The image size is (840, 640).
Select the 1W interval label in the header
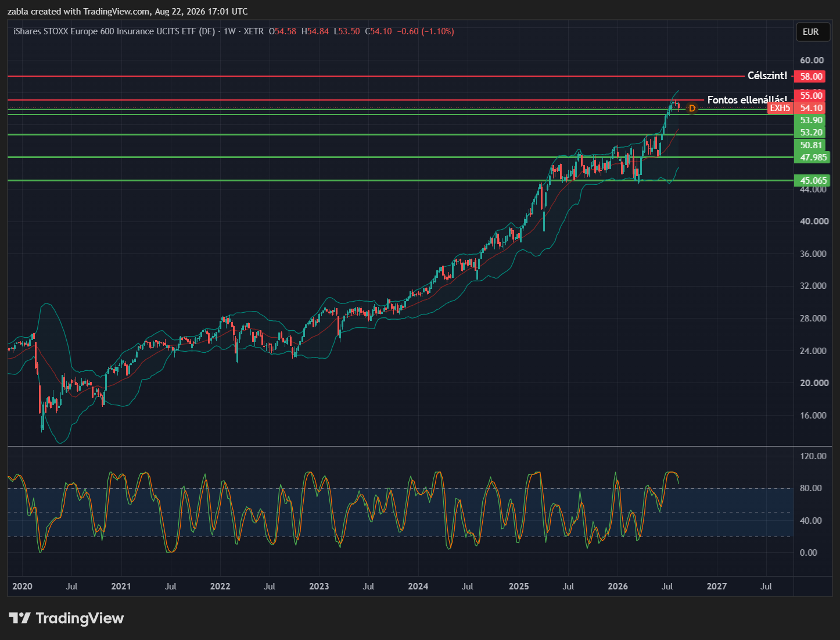[229, 31]
